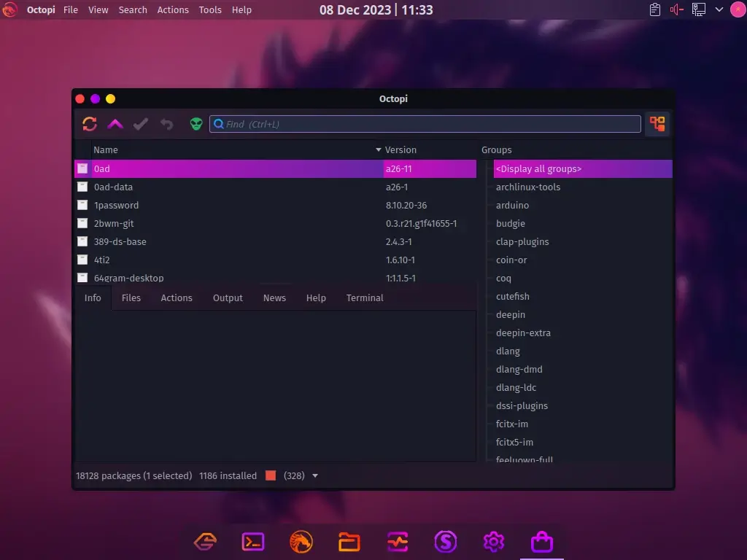Expand the tray chevron in top bar
This screenshot has width=747, height=560.
click(x=719, y=9)
